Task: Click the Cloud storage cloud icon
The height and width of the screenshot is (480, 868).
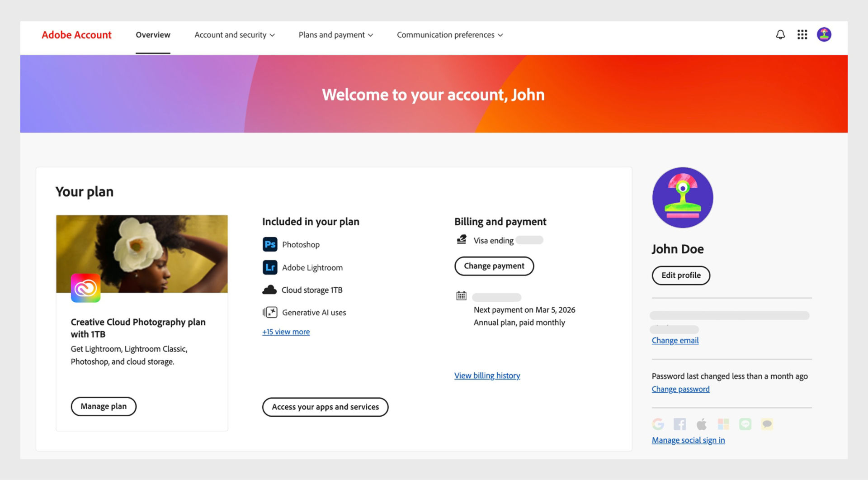Action: pos(269,290)
